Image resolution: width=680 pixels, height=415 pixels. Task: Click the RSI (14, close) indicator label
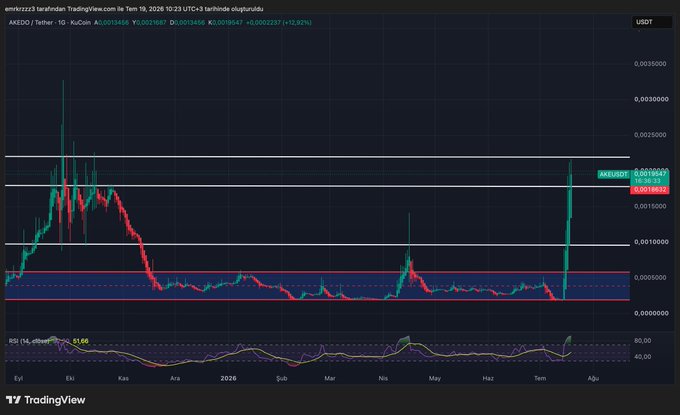[29, 341]
